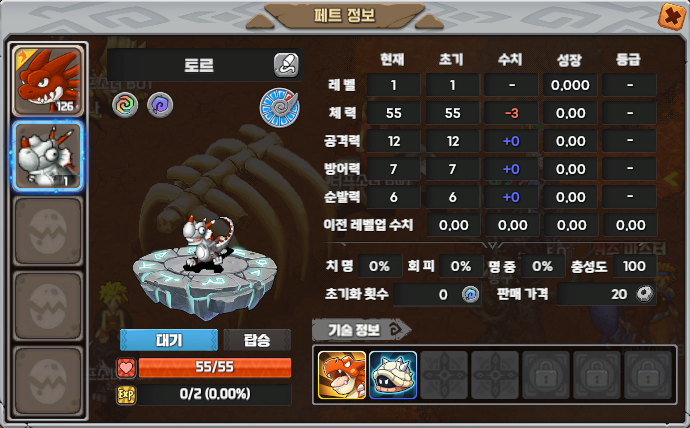
Task: Click the pencil rename icon beside 토르
Action: pos(286,65)
